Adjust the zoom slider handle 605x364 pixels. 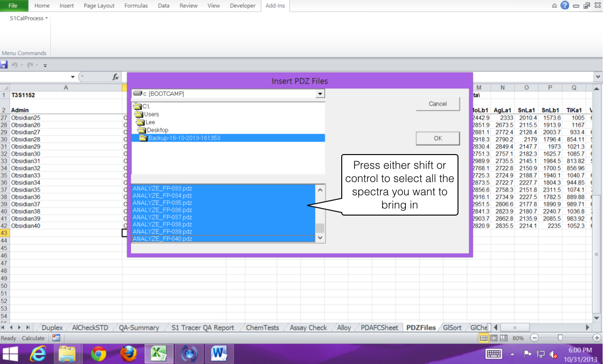pyautogui.click(x=560, y=338)
